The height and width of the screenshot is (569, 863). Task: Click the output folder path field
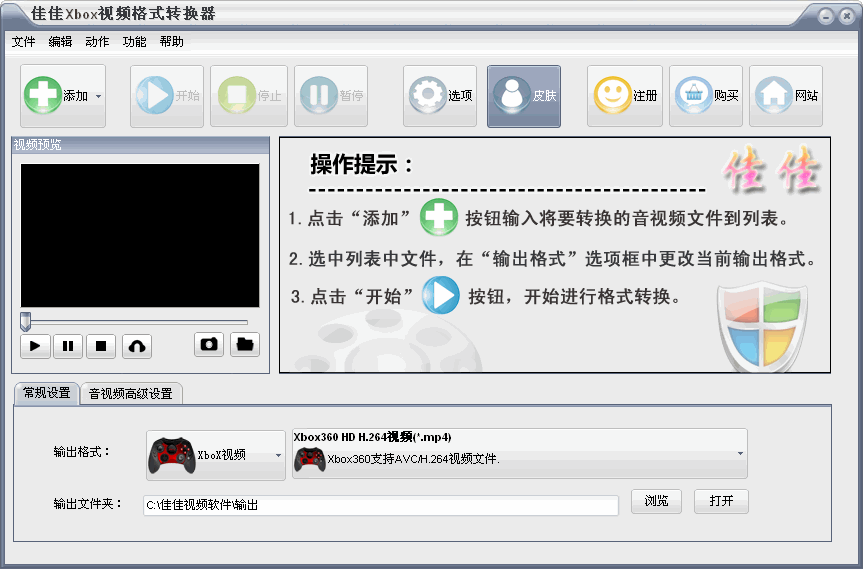(x=381, y=506)
